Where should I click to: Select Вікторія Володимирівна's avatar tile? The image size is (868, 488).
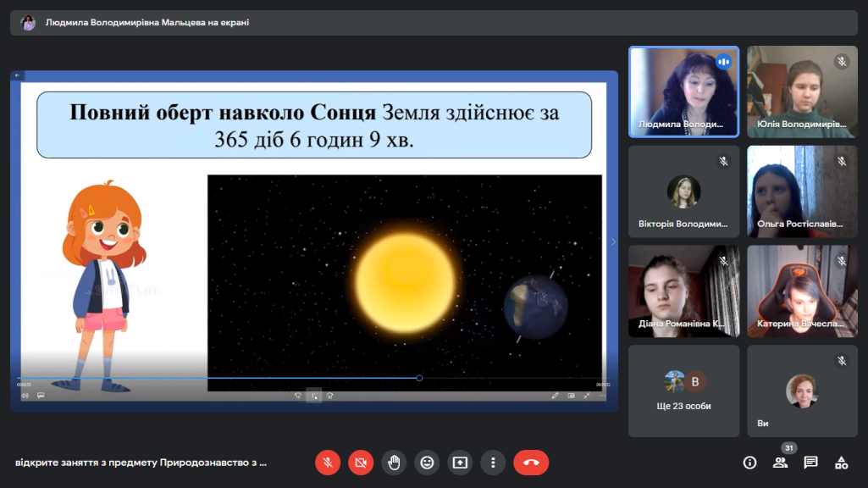click(683, 191)
